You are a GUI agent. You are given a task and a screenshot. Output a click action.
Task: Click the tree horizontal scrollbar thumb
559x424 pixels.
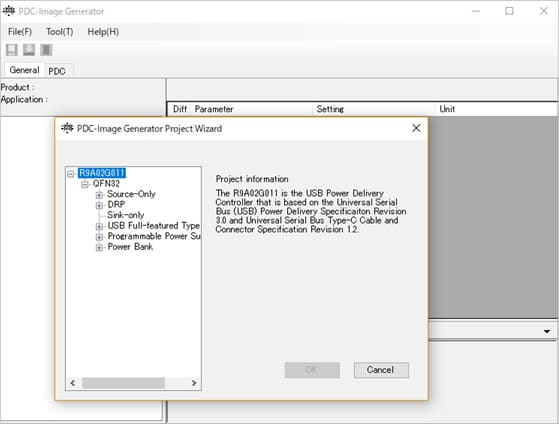pyautogui.click(x=123, y=383)
